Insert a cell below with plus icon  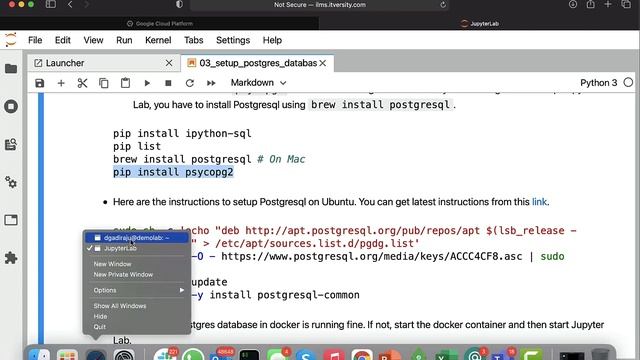pos(61,83)
